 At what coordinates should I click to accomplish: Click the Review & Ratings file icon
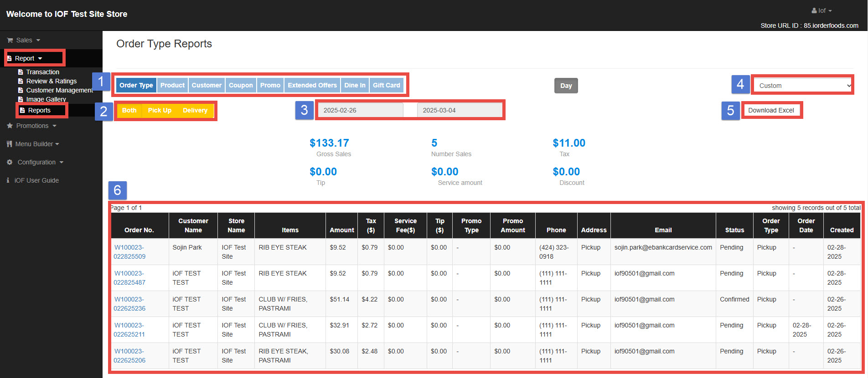pyautogui.click(x=21, y=81)
